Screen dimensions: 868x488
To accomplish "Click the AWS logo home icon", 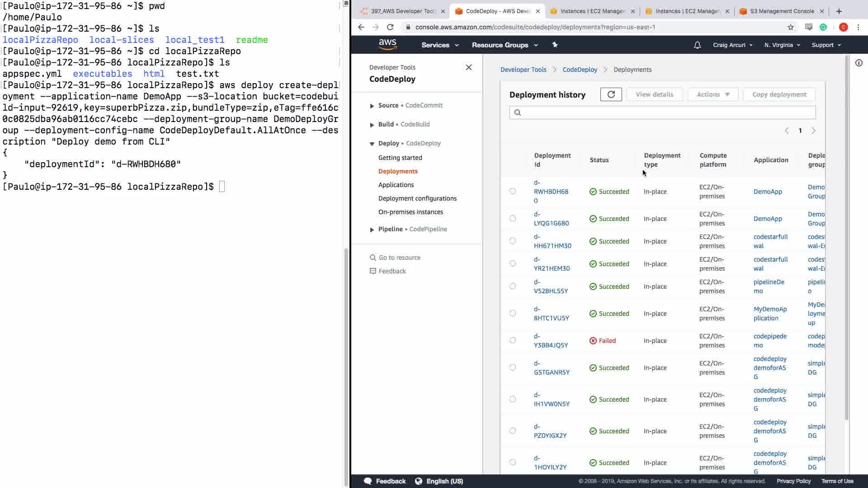I will click(x=387, y=44).
